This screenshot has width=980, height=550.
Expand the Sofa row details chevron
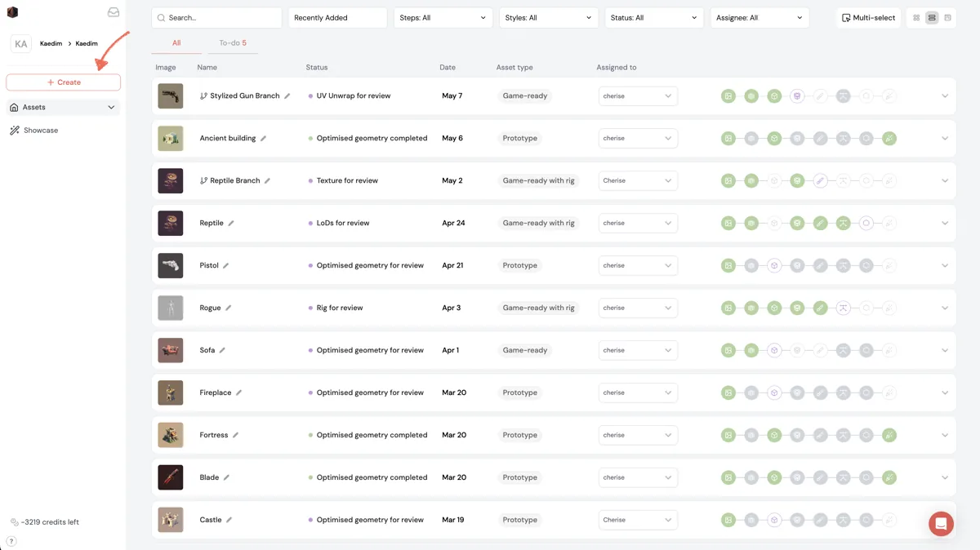945,351
